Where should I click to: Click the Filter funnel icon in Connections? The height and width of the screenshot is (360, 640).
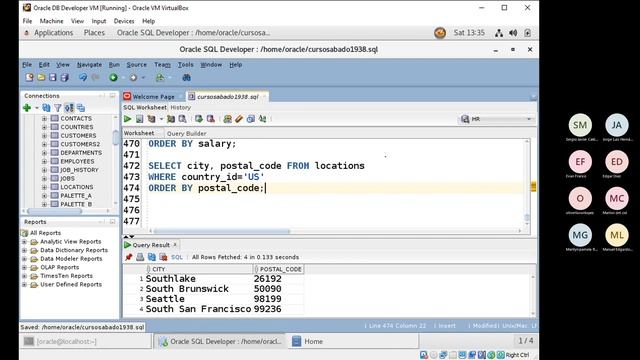point(58,108)
